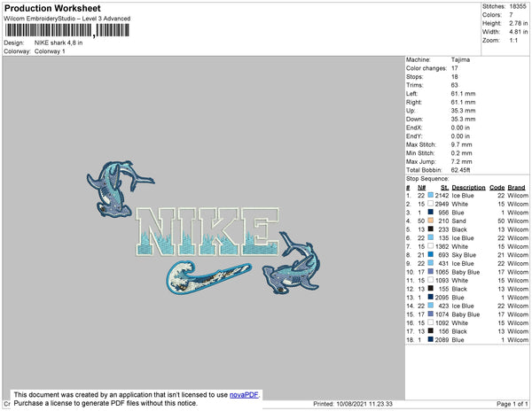Click the stitch count 2949 in stop 2
532x411 pixels.
coord(442,204)
